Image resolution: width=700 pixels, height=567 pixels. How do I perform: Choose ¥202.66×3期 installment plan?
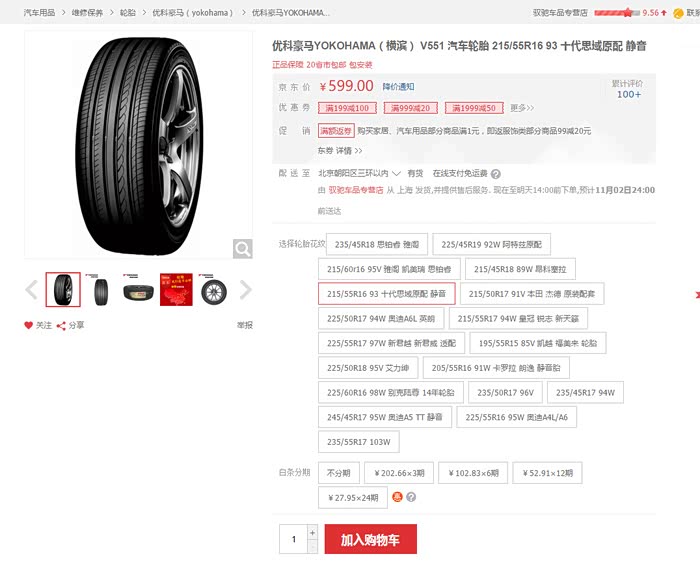point(399,473)
